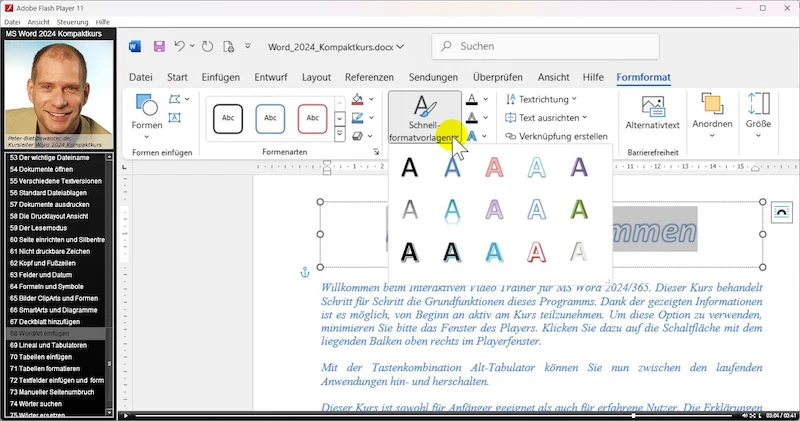Expand the Text ausrichten dropdown
800x421 pixels.
(585, 117)
